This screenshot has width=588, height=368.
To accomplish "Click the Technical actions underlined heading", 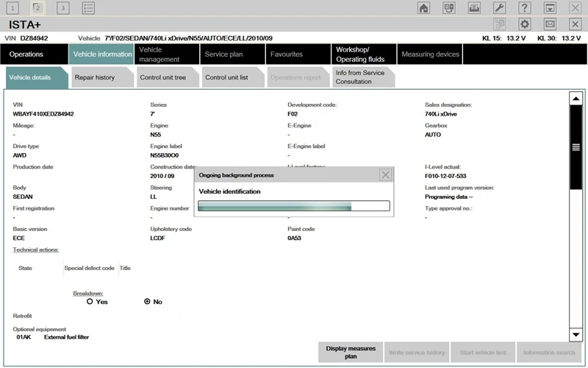I will click(x=35, y=250).
